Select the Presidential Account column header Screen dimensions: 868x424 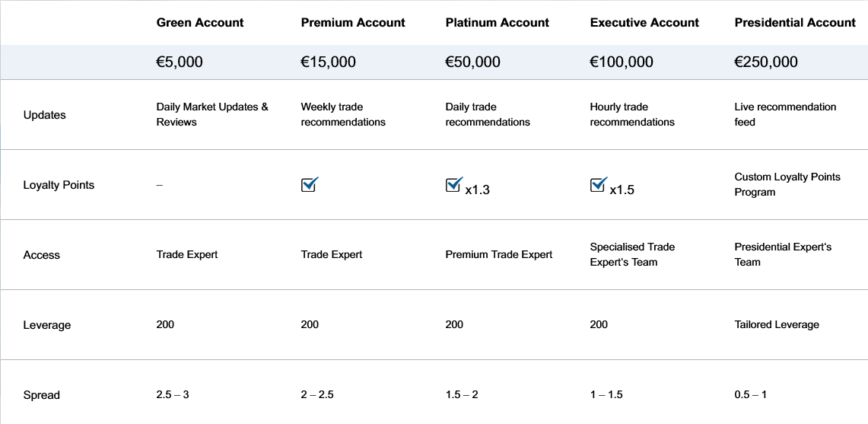[795, 23]
